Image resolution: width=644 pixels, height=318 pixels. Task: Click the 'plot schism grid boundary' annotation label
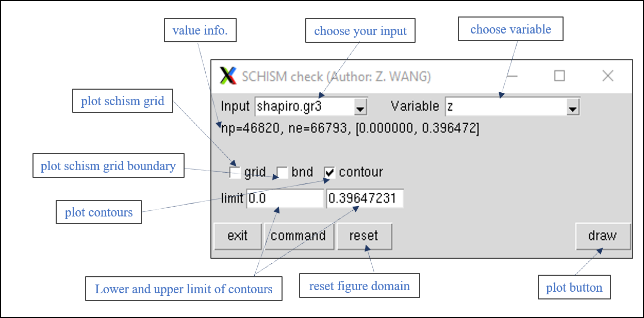coord(108,166)
